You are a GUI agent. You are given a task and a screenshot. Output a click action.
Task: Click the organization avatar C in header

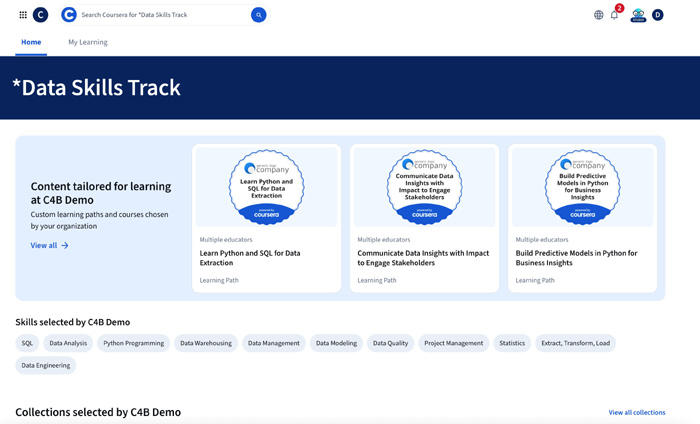pyautogui.click(x=40, y=15)
